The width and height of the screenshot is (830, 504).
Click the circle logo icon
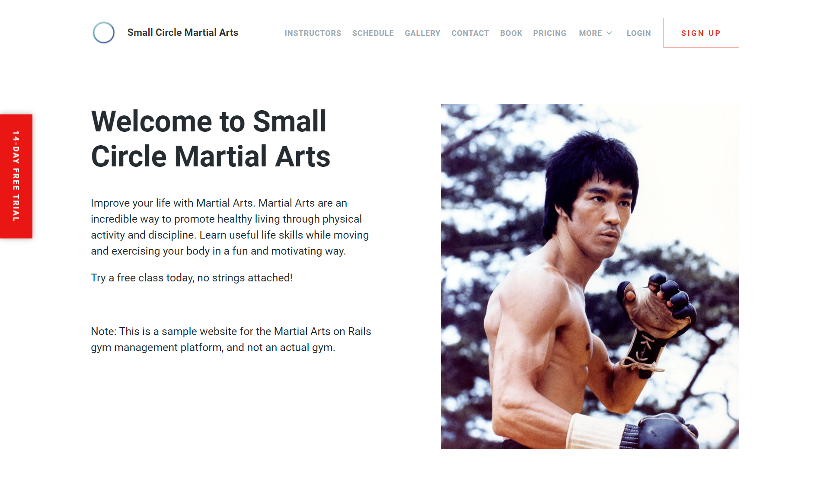(x=104, y=32)
